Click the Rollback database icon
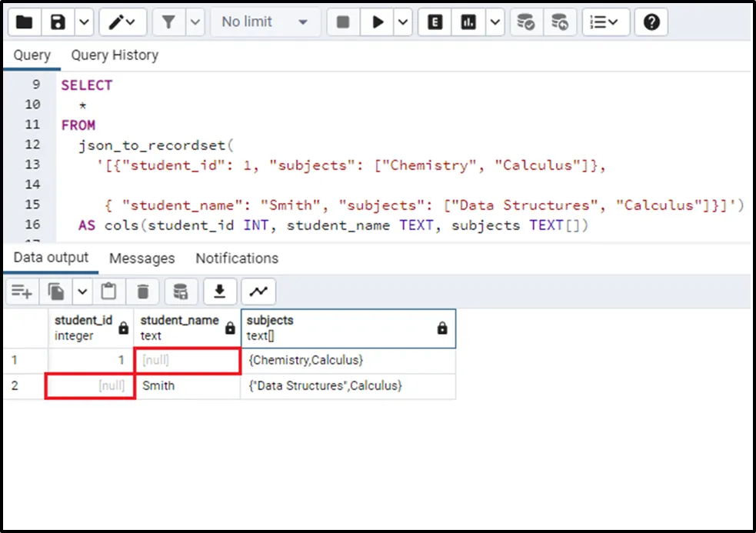The image size is (756, 533). tap(560, 22)
